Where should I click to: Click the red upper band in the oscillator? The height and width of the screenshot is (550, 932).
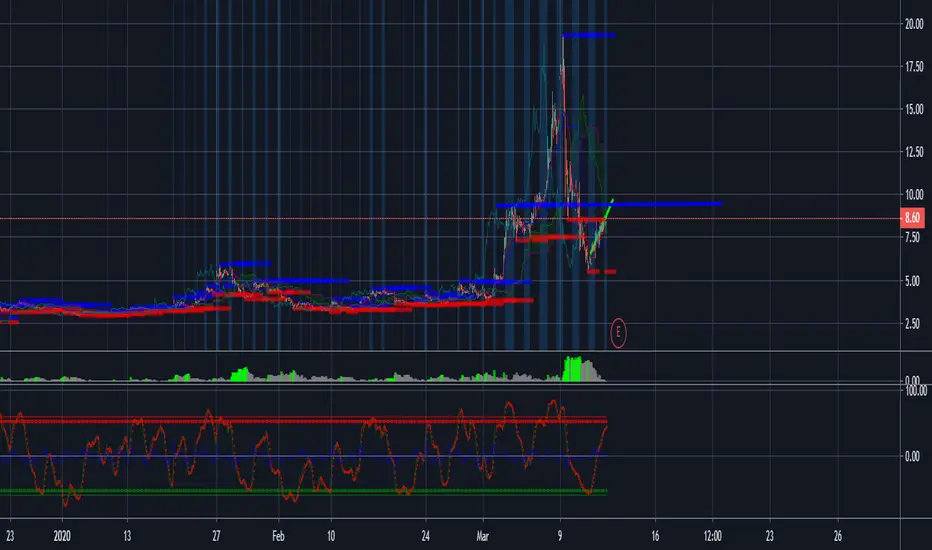[x=303, y=420]
